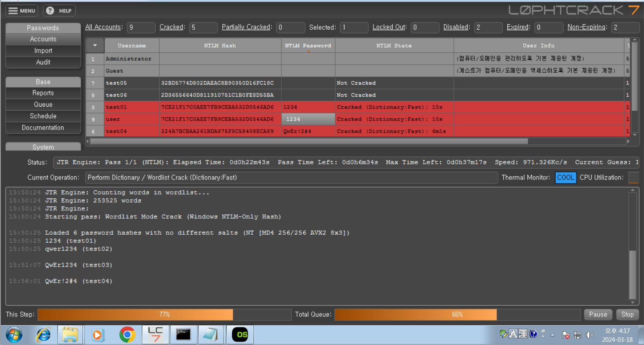Expand the System sidebar section
This screenshot has width=644, height=345.
coord(43,147)
